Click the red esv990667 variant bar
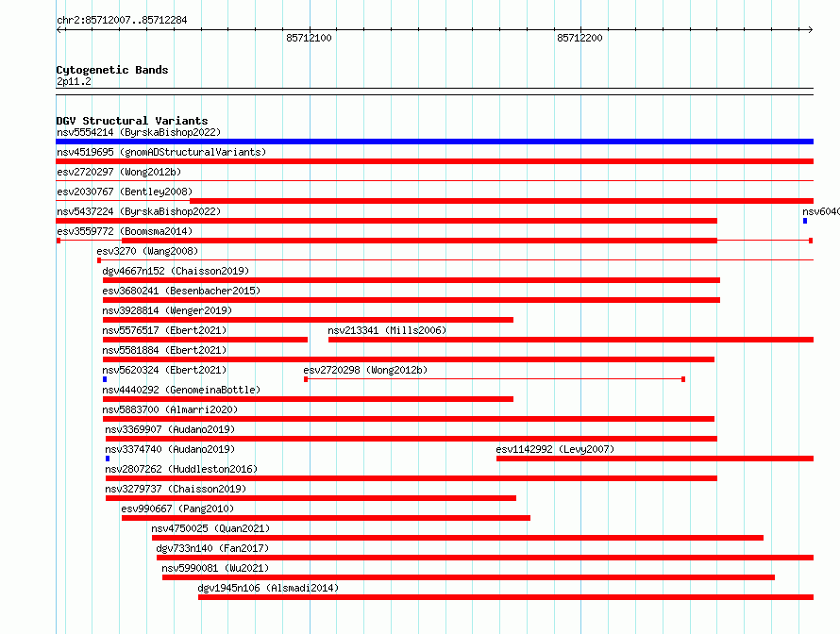The width and height of the screenshot is (840, 634). pos(326,518)
